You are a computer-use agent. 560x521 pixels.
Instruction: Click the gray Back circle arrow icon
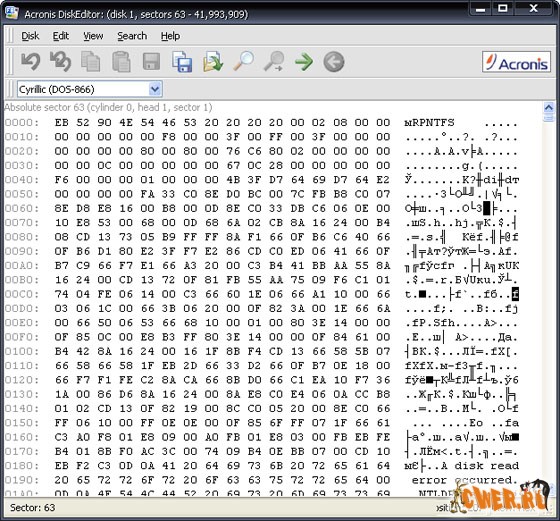(x=334, y=62)
